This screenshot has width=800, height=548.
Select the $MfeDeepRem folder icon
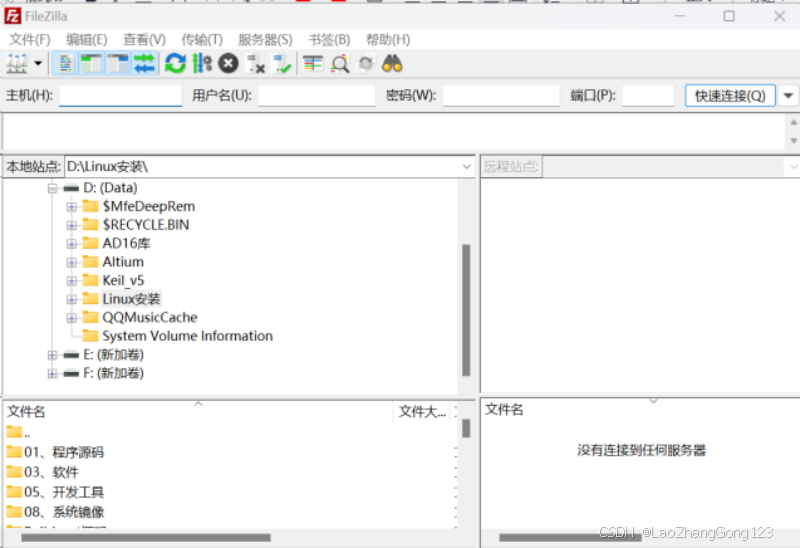[90, 206]
